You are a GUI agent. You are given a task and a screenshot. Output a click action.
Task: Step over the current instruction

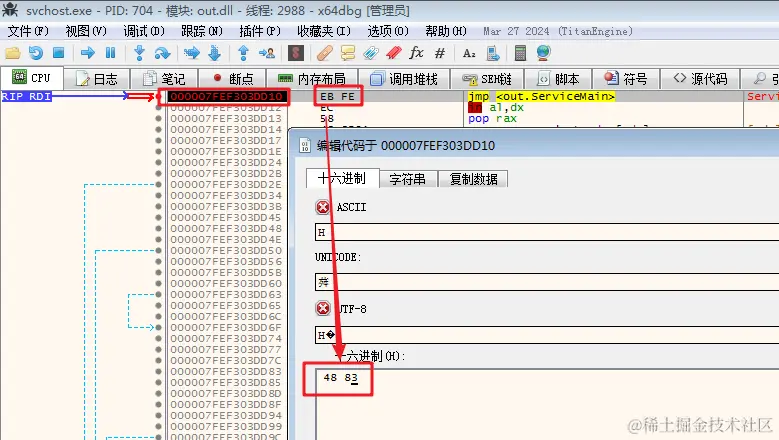(x=162, y=53)
